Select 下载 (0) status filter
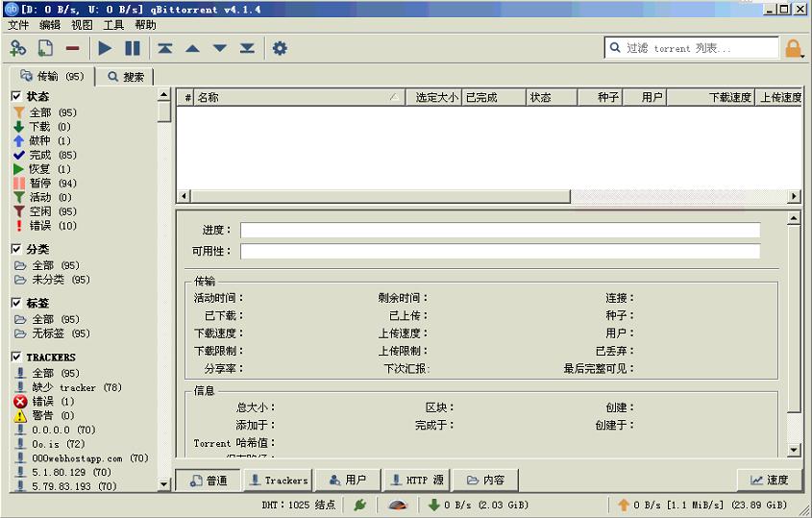This screenshot has width=812, height=518. click(x=42, y=127)
